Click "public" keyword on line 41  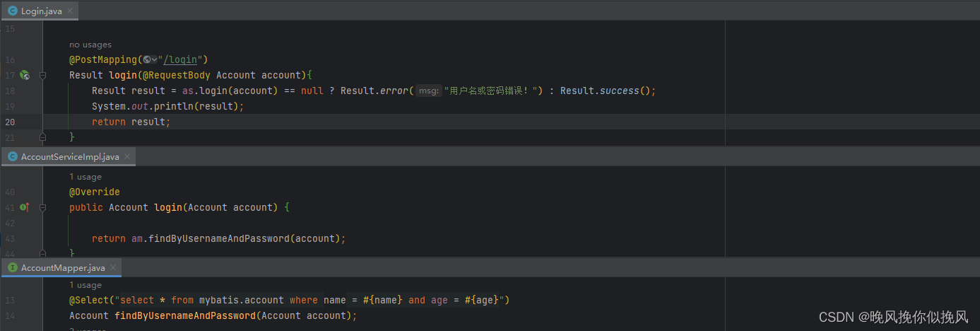[x=86, y=207]
